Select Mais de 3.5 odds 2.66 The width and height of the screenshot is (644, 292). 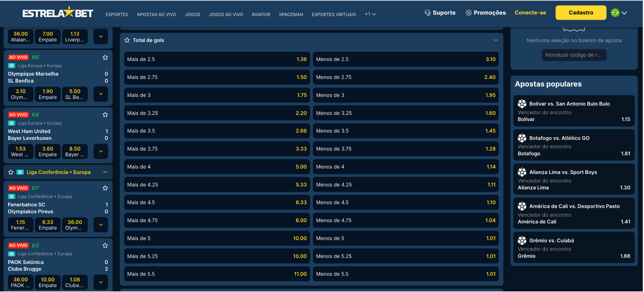217,131
